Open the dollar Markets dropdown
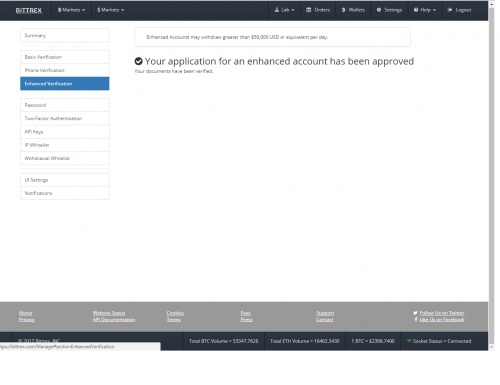The image size is (500, 385). click(x=110, y=10)
